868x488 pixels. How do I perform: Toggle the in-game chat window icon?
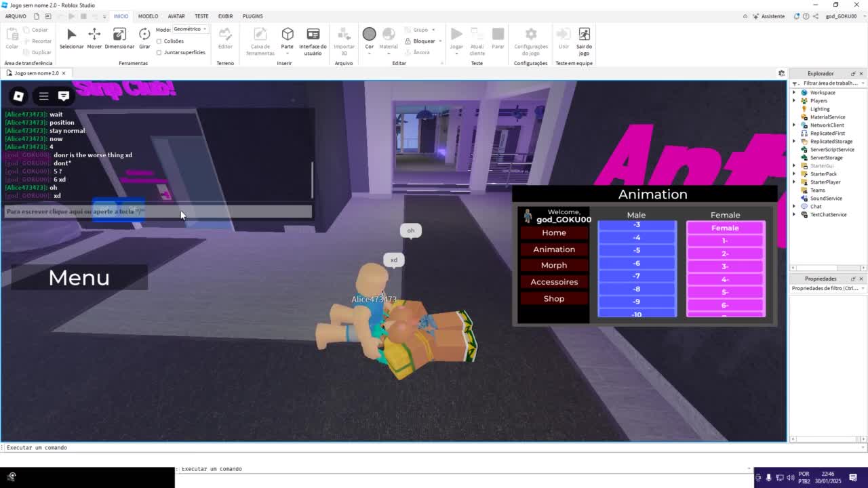(64, 96)
